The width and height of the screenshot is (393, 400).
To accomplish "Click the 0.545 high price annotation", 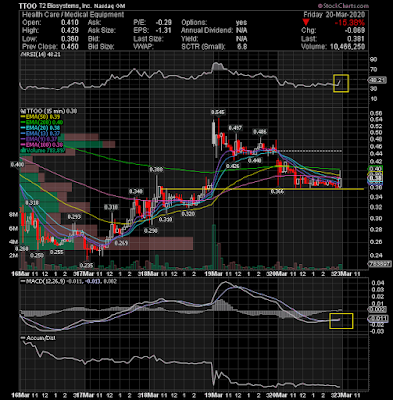I will pos(218,112).
